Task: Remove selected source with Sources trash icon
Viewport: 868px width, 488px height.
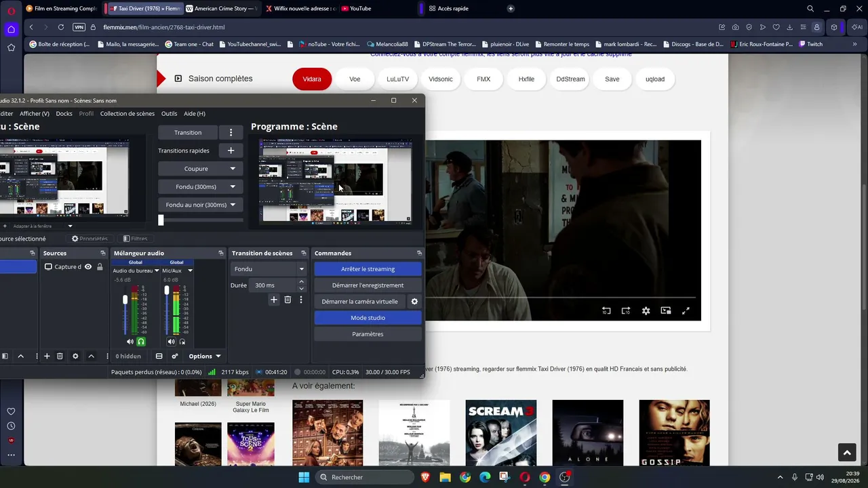Action: [60, 356]
